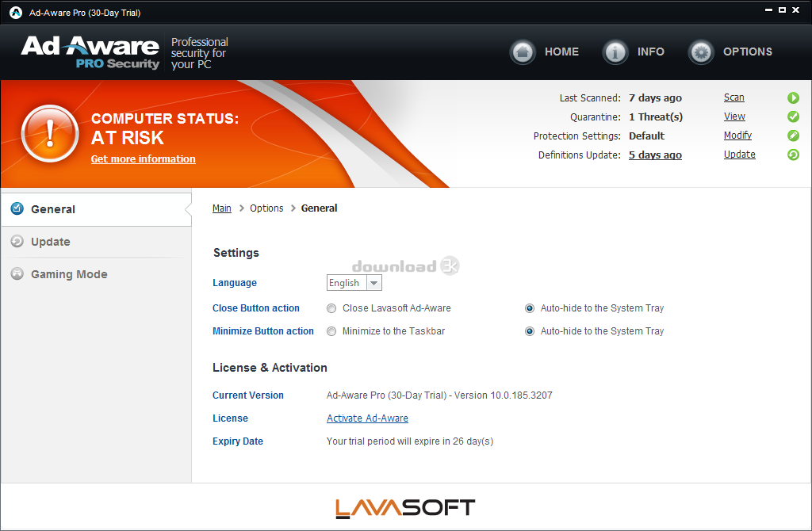Click the trial period expiry message
The height and width of the screenshot is (531, 812).
(x=410, y=441)
